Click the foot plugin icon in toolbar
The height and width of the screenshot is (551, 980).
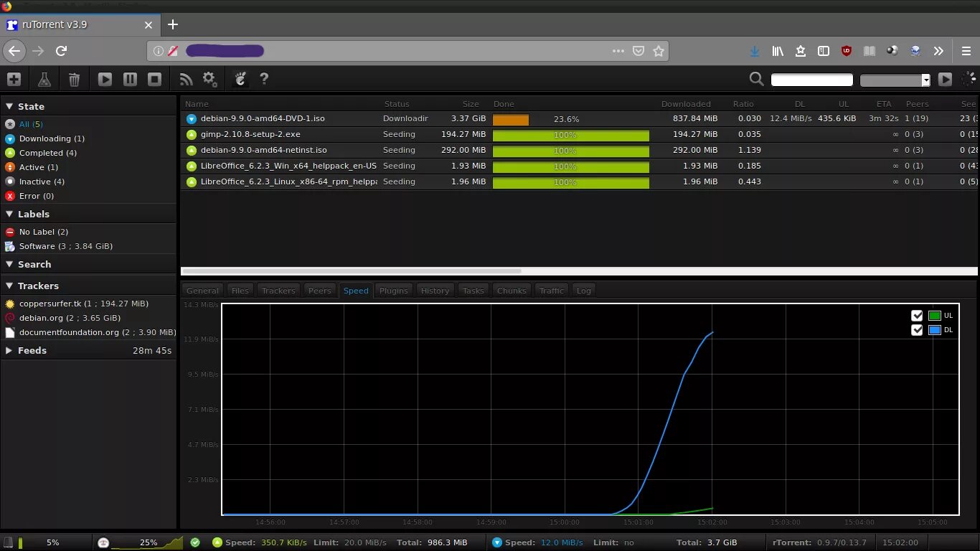tap(241, 79)
